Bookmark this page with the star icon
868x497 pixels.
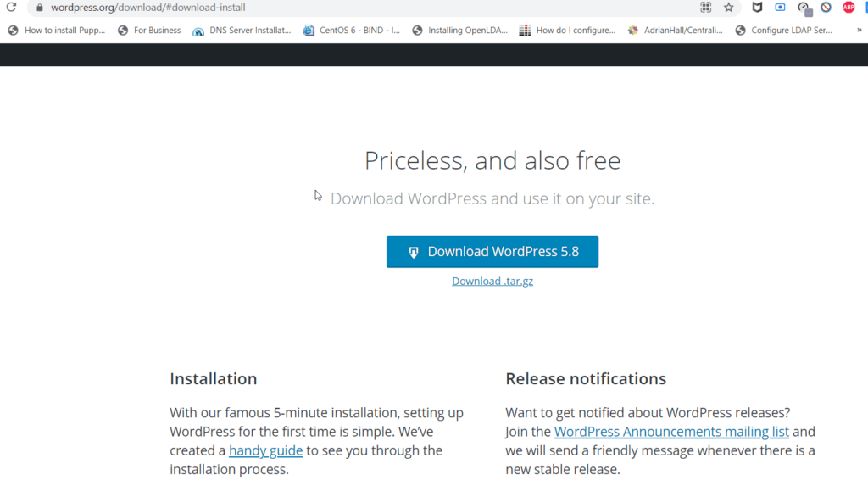tap(728, 7)
